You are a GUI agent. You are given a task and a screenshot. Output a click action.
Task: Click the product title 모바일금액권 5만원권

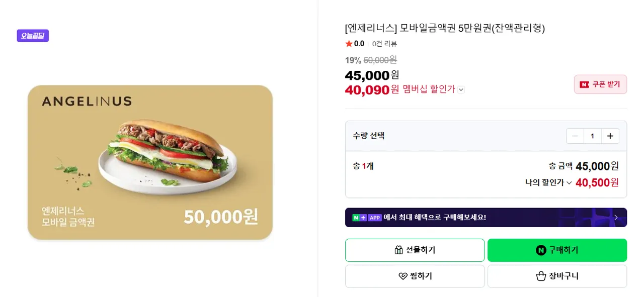click(x=445, y=28)
